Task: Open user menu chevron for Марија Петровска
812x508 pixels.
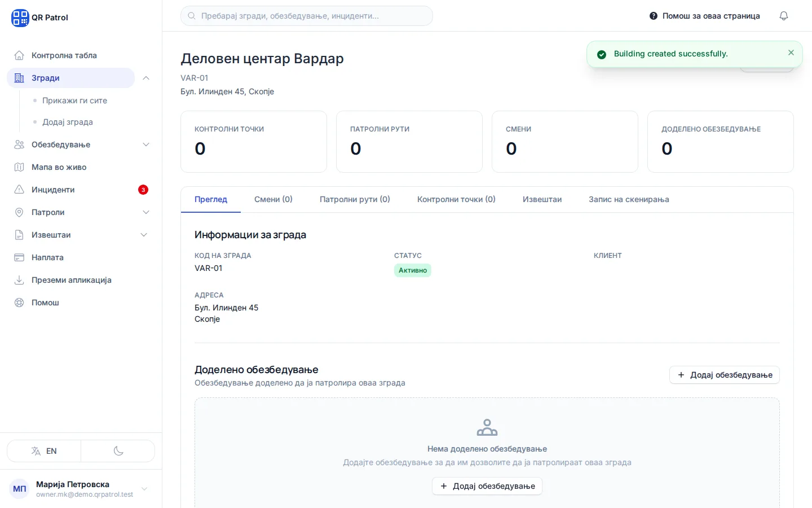Action: [144, 489]
